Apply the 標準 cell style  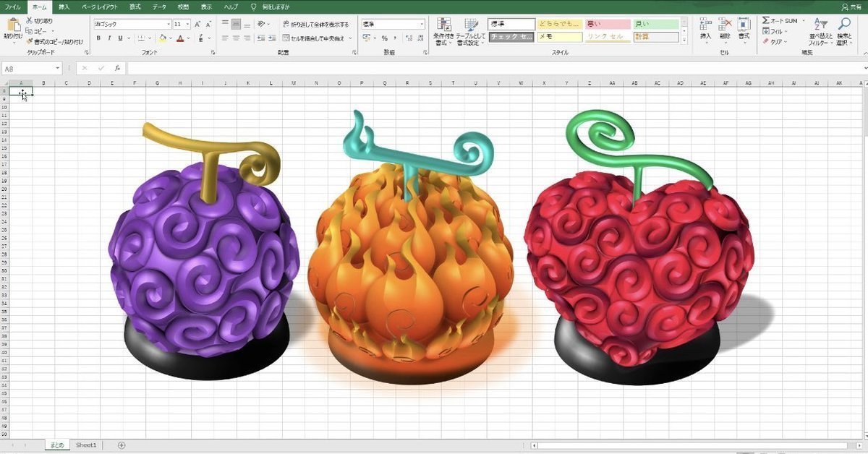tap(511, 24)
